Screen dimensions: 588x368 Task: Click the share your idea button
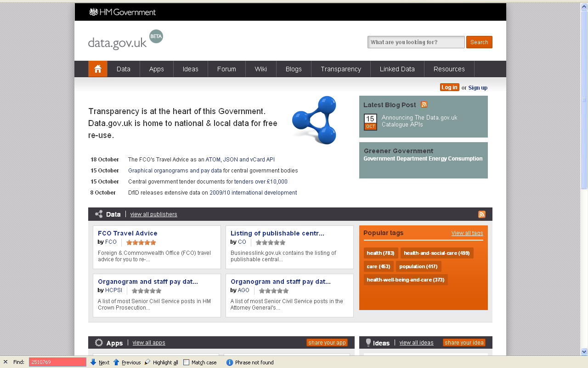click(x=464, y=343)
